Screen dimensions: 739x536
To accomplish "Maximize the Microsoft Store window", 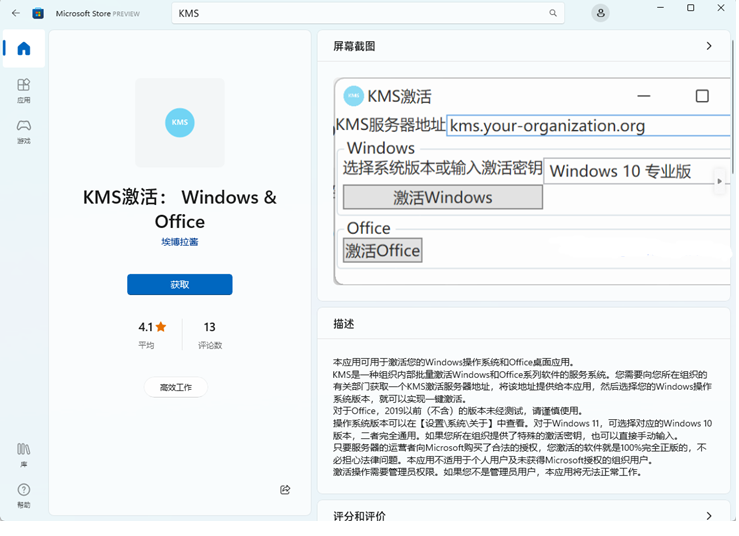I will tap(690, 8).
